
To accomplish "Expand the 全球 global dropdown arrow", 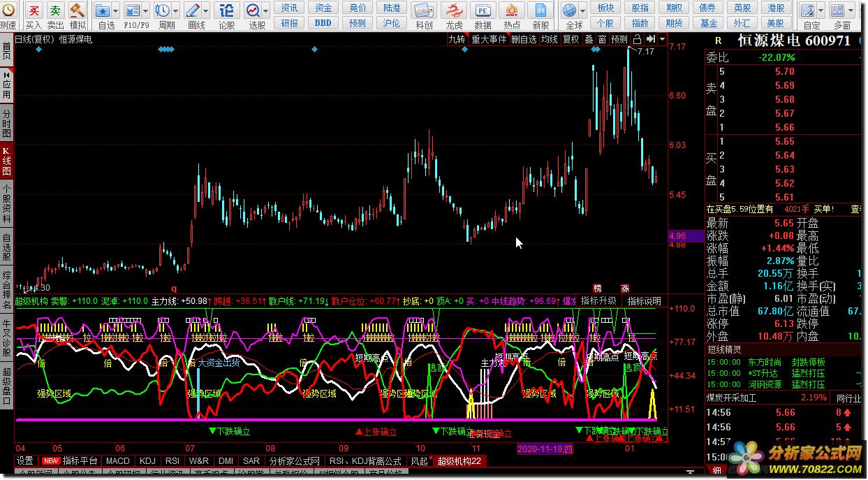I will 582,11.
